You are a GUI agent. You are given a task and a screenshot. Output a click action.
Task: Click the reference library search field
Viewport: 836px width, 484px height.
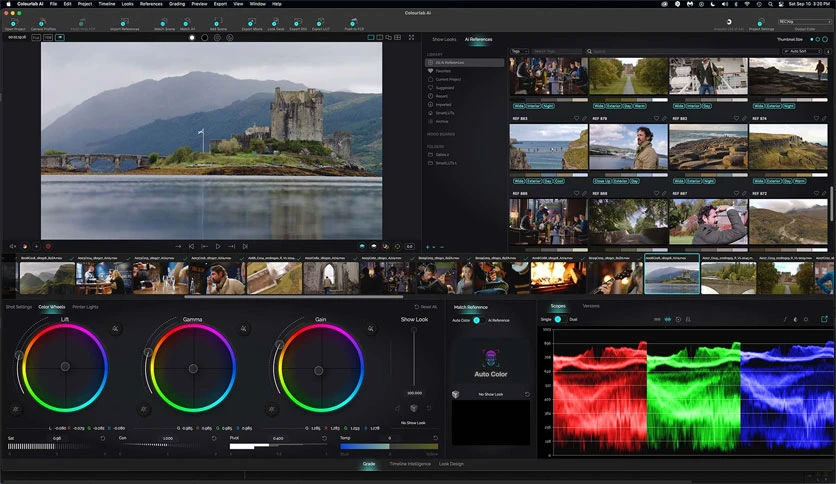[682, 51]
